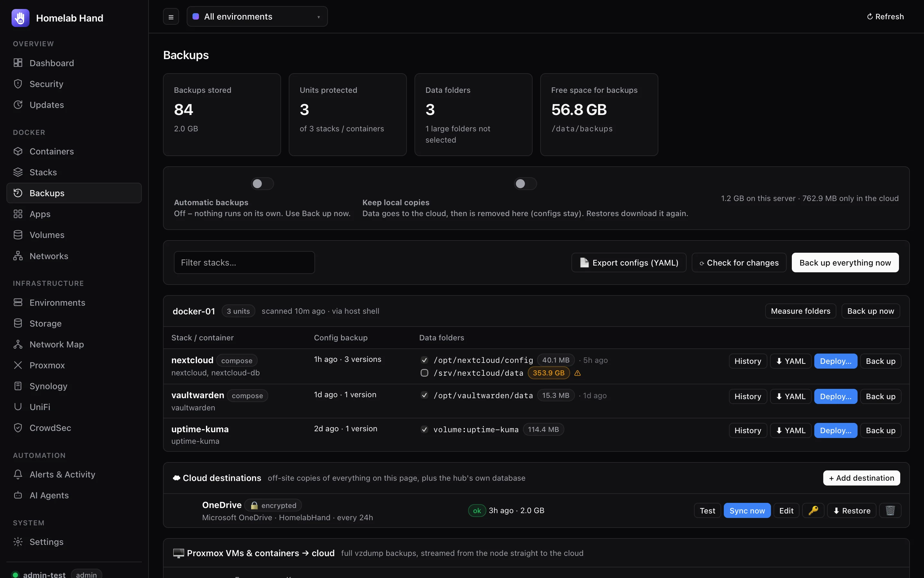Click the Apps grid icon
Image resolution: width=924 pixels, height=578 pixels.
pos(18,214)
